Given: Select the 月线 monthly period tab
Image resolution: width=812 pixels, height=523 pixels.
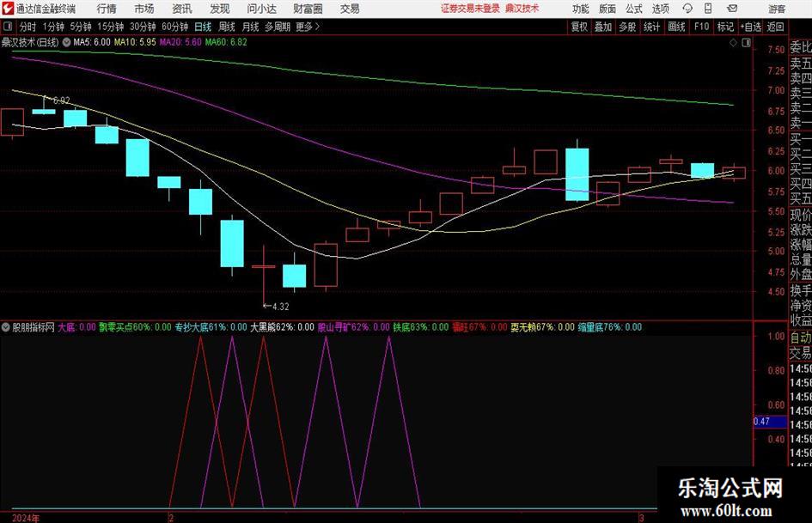Looking at the screenshot, I should pyautogui.click(x=250, y=27).
